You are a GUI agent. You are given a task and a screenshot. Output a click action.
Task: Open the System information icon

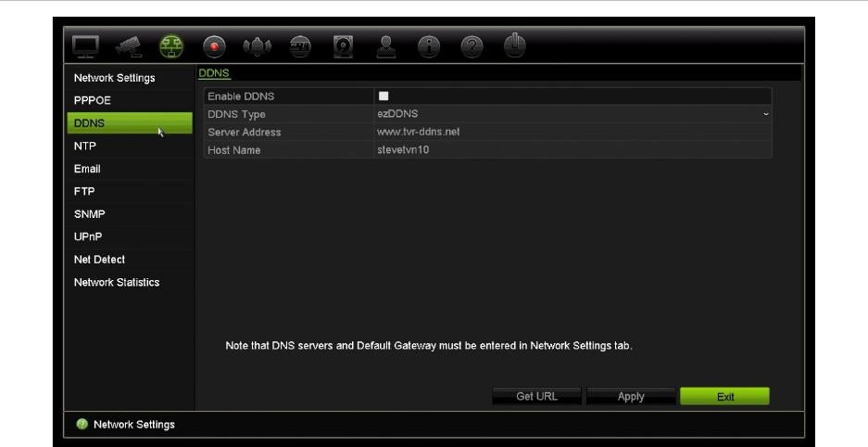pos(429,46)
